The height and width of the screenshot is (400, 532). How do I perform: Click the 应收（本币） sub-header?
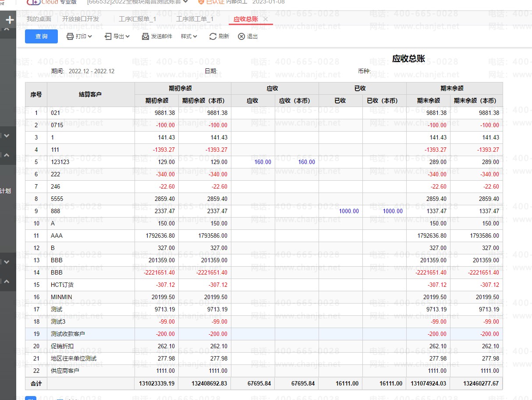click(x=297, y=100)
